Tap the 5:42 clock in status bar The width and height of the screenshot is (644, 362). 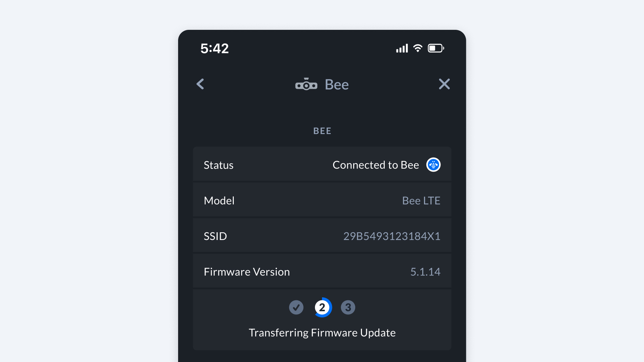click(215, 49)
